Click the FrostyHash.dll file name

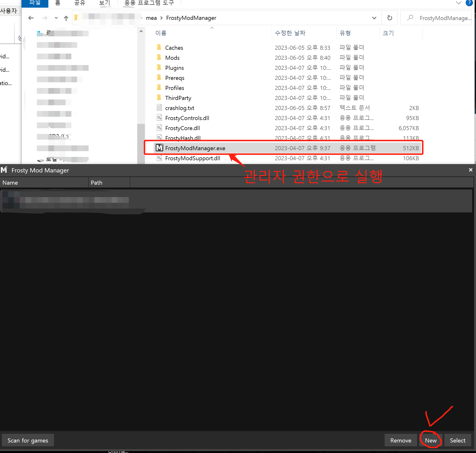(183, 138)
